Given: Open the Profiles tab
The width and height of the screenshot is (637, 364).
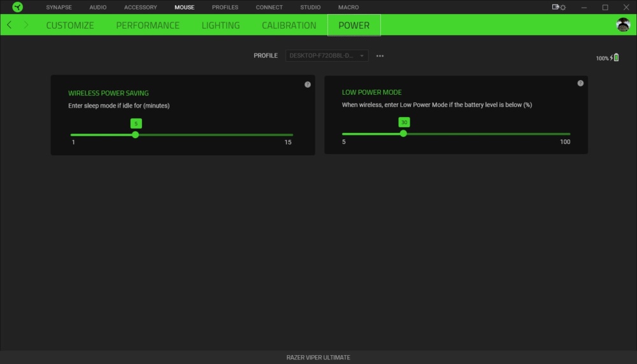Looking at the screenshot, I should tap(225, 7).
